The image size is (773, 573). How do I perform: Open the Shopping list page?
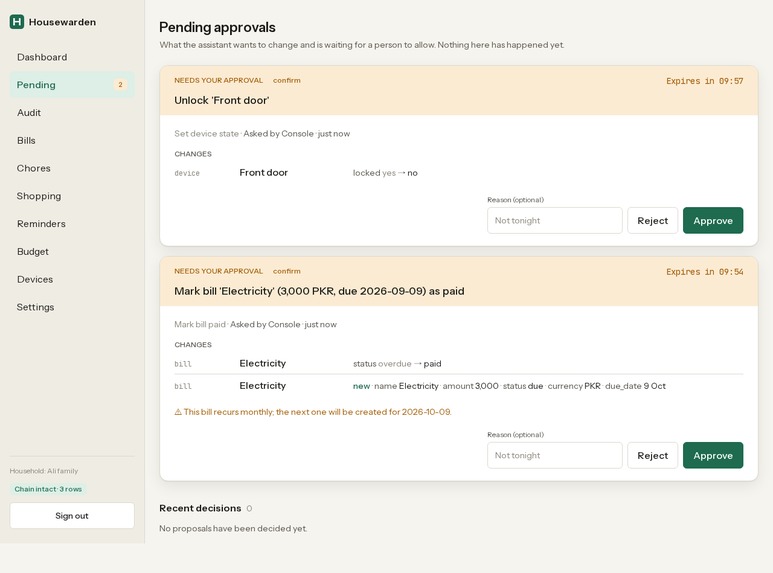(72, 196)
